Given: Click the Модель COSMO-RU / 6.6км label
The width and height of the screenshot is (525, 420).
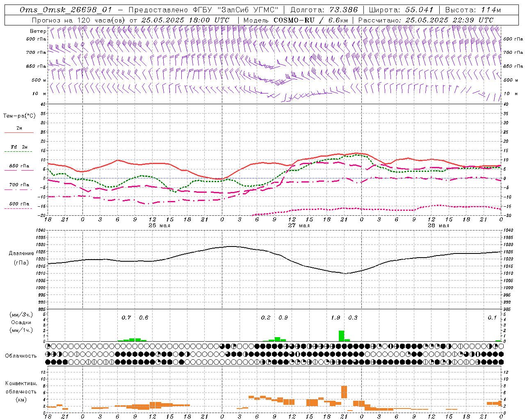Looking at the screenshot, I should 296,20.
